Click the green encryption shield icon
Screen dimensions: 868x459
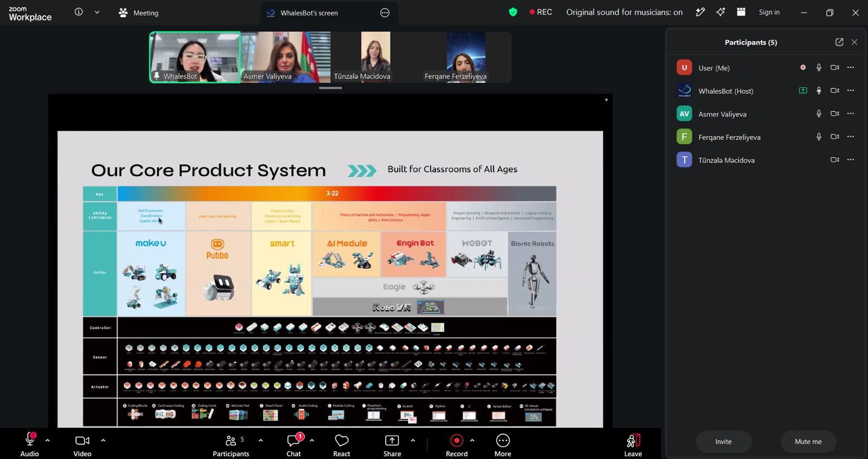click(x=513, y=12)
